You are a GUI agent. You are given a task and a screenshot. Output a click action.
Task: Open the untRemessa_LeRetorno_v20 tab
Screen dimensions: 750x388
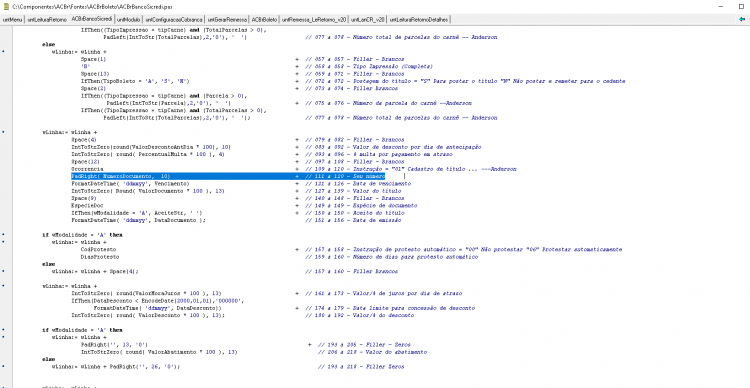[x=314, y=20]
